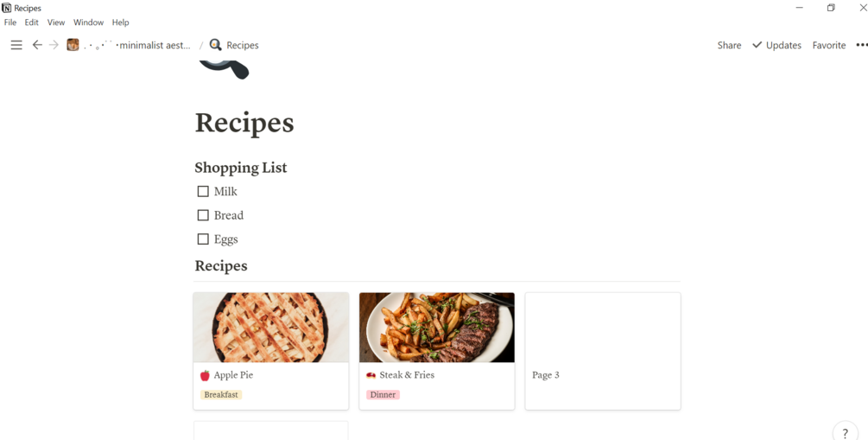Open the three-dot more options menu
The width and height of the screenshot is (868, 440).
click(862, 46)
